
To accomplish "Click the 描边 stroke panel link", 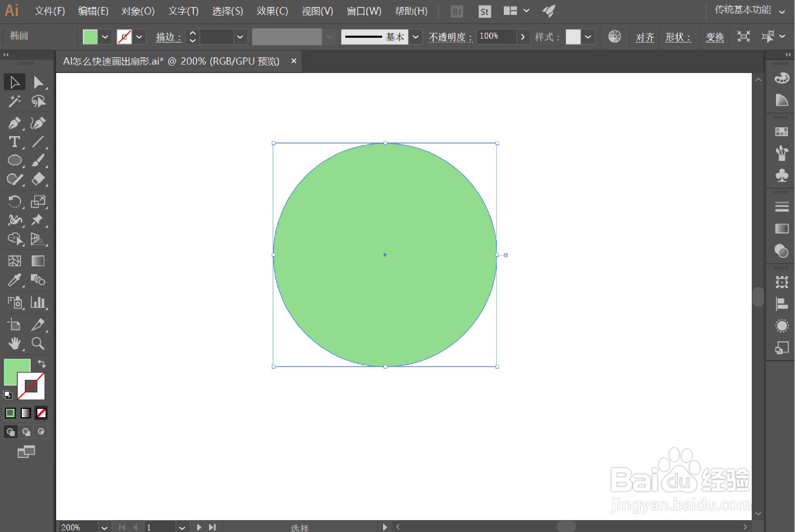I will point(168,37).
